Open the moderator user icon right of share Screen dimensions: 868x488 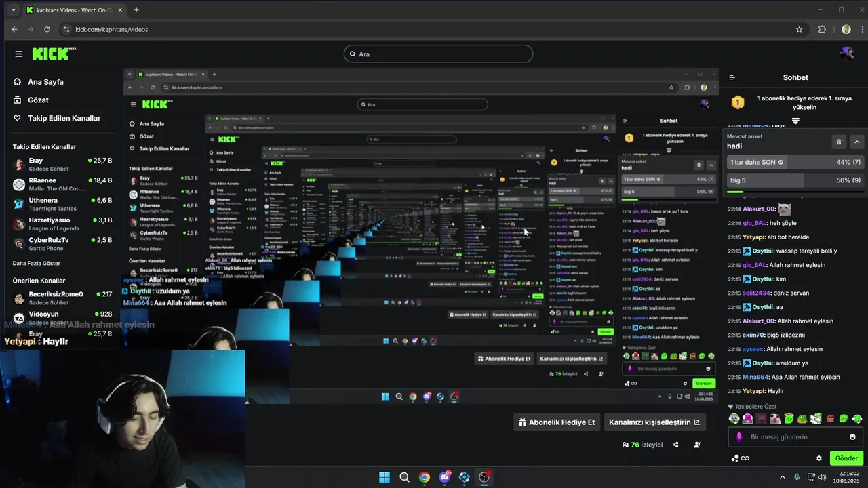pos(697,445)
